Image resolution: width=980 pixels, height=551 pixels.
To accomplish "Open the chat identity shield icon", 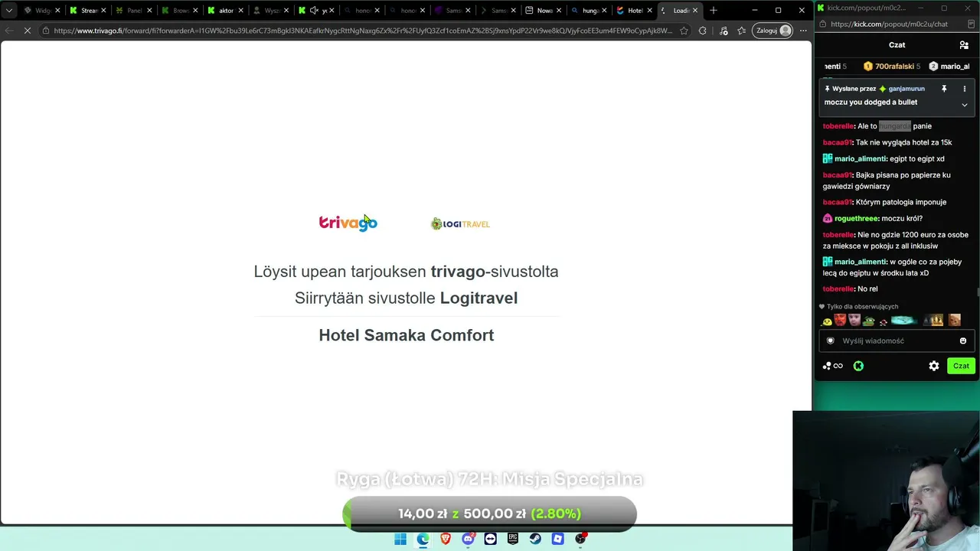I will pyautogui.click(x=831, y=341).
